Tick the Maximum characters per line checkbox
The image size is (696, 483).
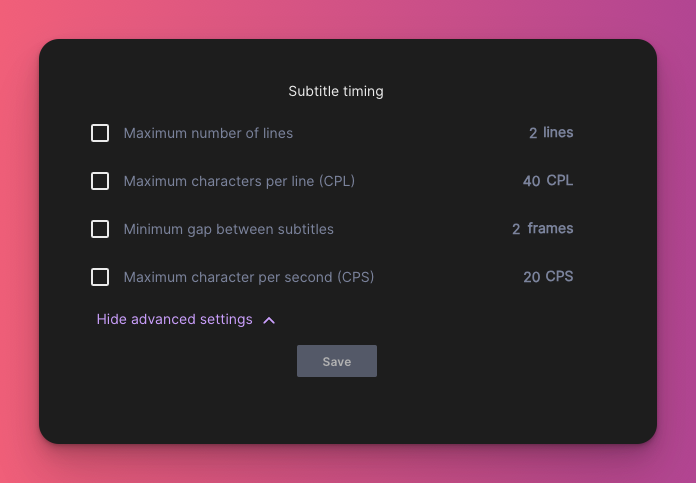[x=100, y=181]
